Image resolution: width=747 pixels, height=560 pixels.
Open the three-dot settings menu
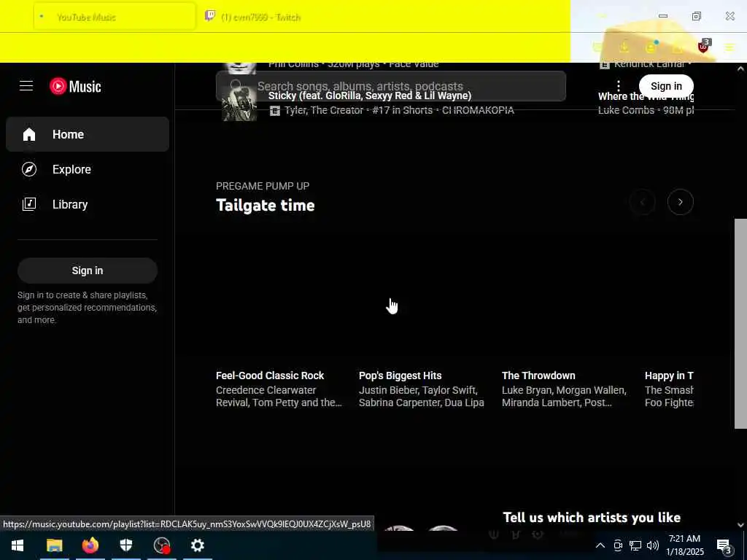coord(619,86)
